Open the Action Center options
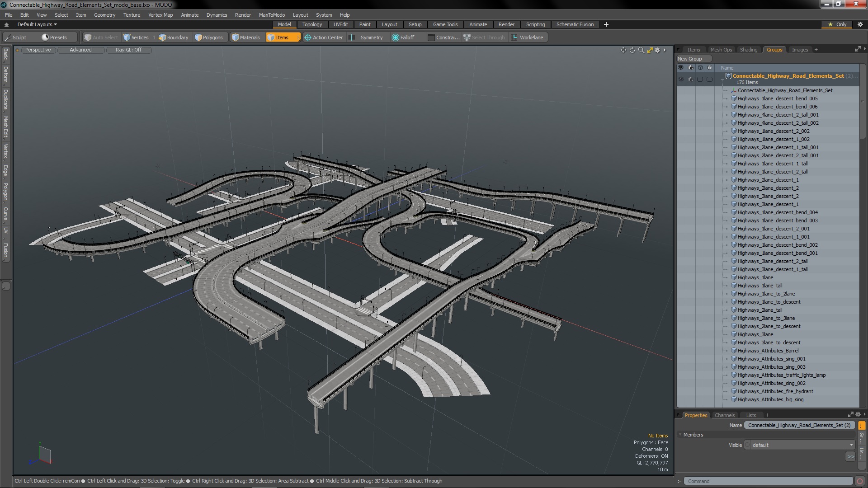 (x=324, y=38)
